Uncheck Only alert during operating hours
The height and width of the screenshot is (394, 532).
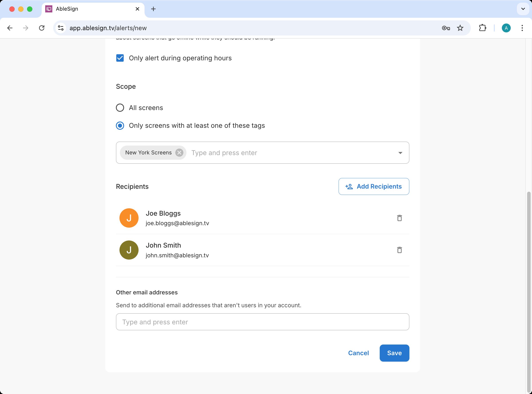coord(120,58)
